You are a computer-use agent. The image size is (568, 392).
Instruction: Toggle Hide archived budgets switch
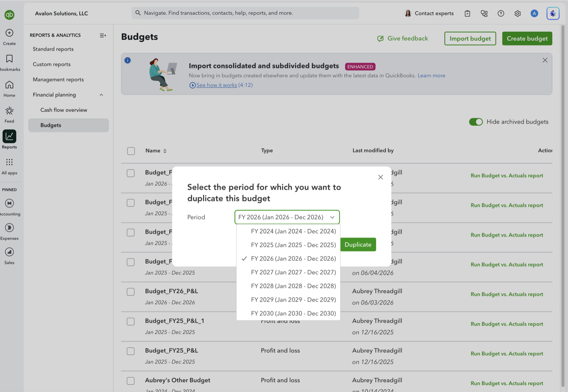(476, 122)
